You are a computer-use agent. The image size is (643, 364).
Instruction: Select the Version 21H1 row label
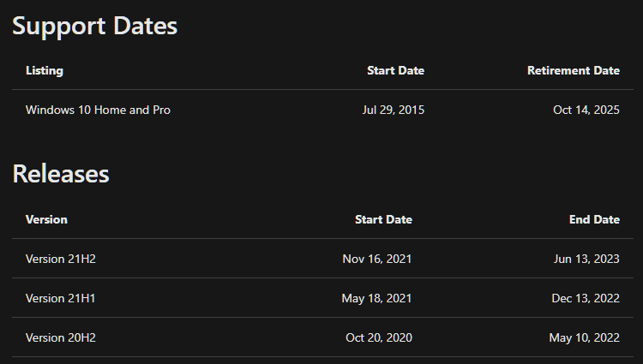[x=60, y=298]
